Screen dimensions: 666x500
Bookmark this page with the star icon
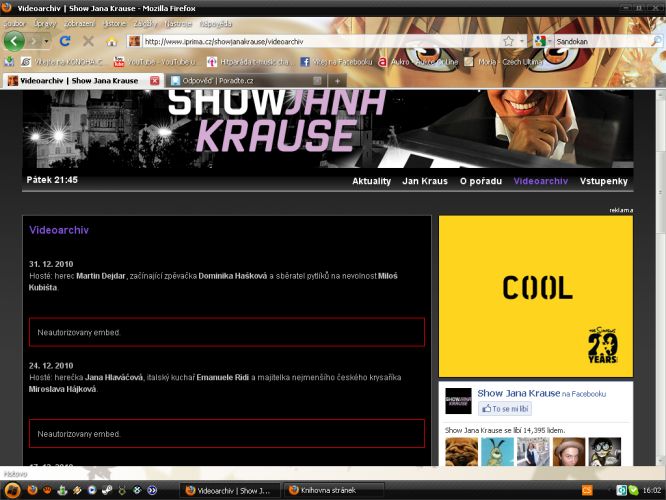(508, 41)
